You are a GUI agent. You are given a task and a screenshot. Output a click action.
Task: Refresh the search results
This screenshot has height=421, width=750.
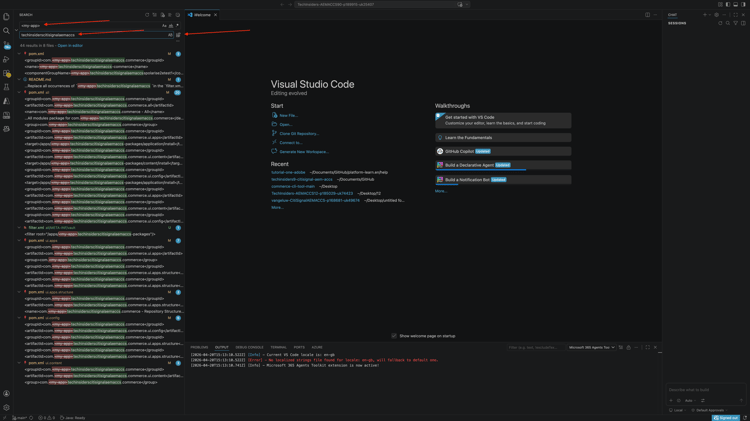147,15
